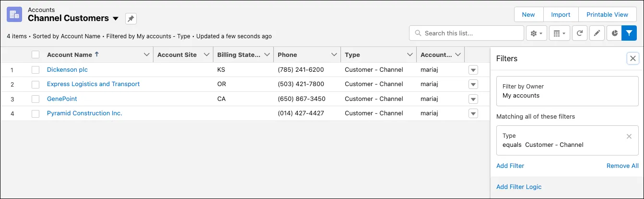Toggle the Filters funnel icon
Image resolution: width=644 pixels, height=199 pixels.
(629, 33)
